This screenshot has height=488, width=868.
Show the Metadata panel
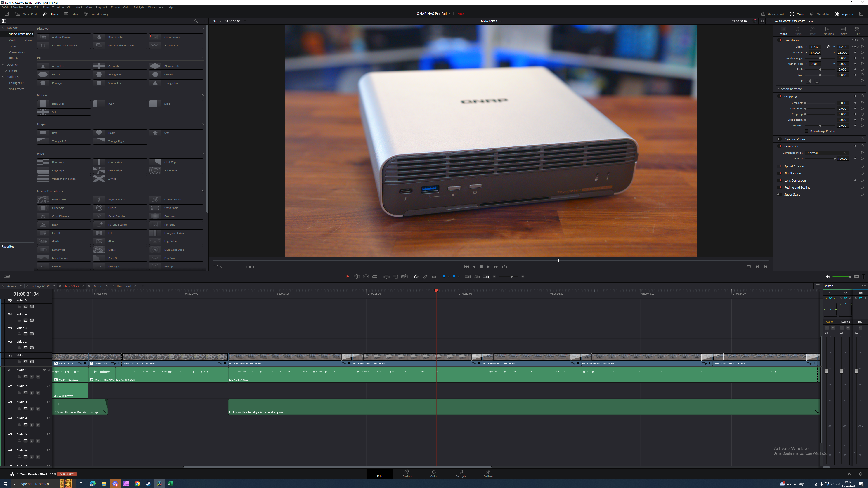click(819, 14)
